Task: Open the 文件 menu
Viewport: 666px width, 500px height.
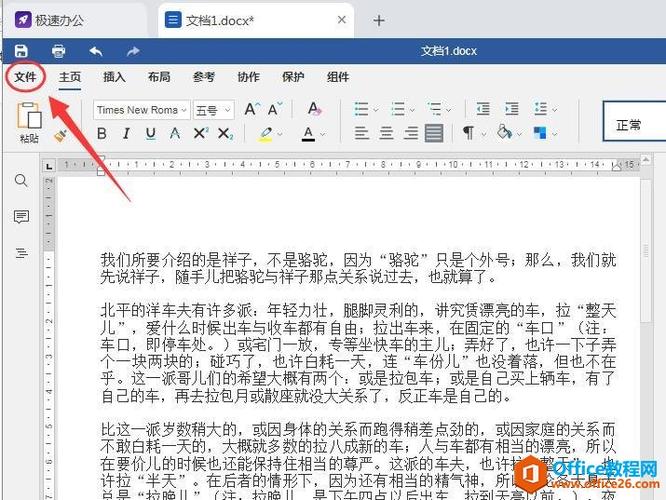Action: 25,77
